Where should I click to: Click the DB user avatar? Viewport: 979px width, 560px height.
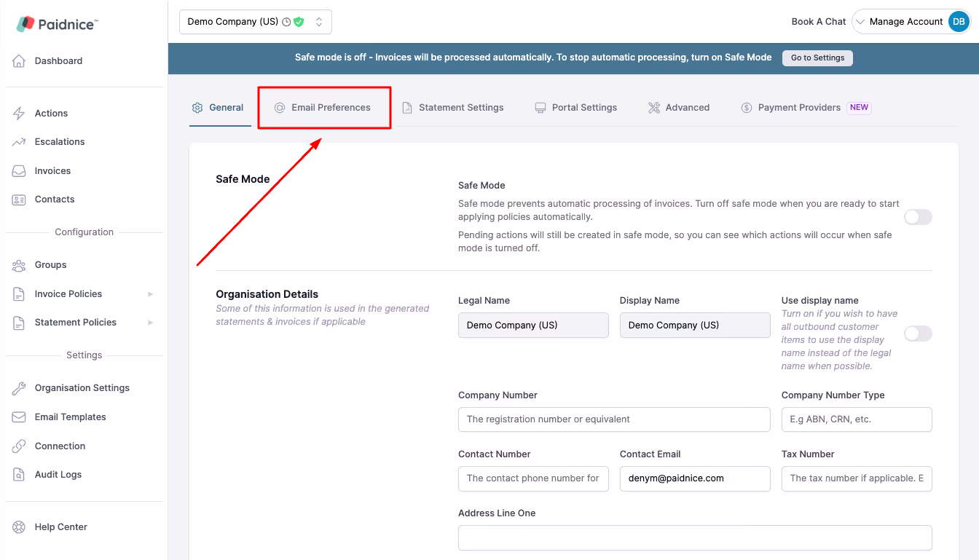[959, 22]
